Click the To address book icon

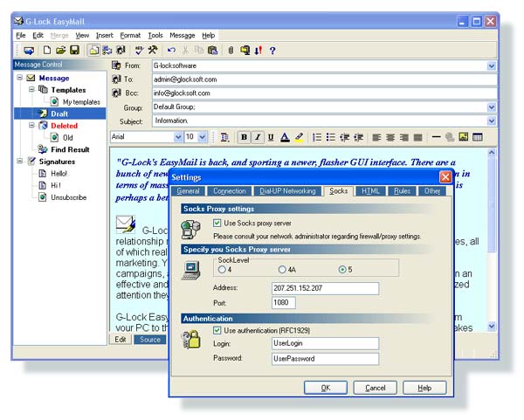click(x=116, y=79)
